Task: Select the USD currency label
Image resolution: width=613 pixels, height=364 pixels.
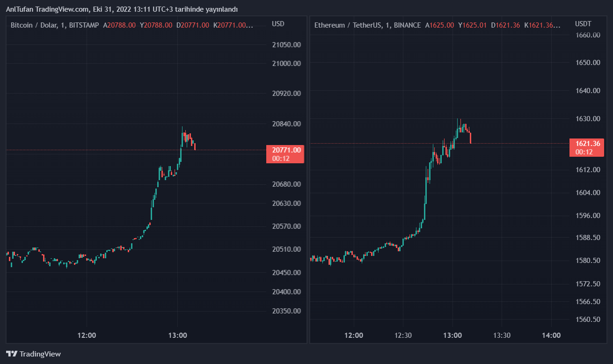Action: [x=278, y=24]
